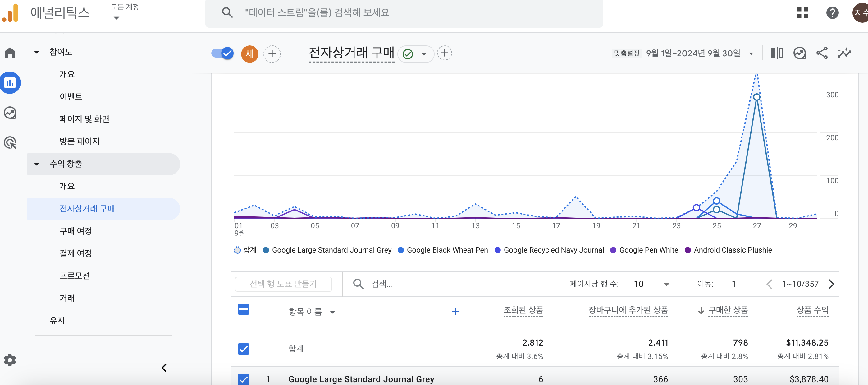This screenshot has width=868, height=385.
Task: Open the help question mark icon
Action: (832, 13)
